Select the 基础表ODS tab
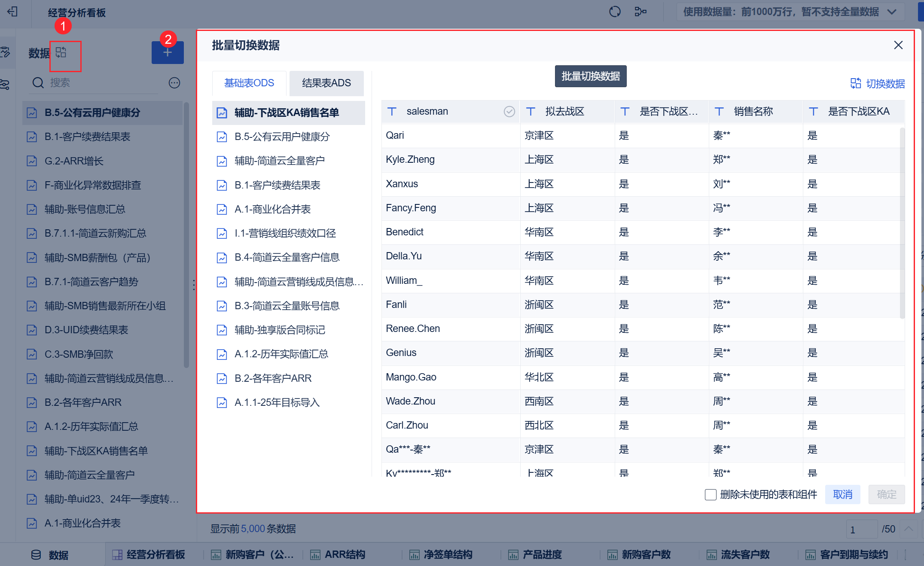Image resolution: width=924 pixels, height=566 pixels. point(249,83)
